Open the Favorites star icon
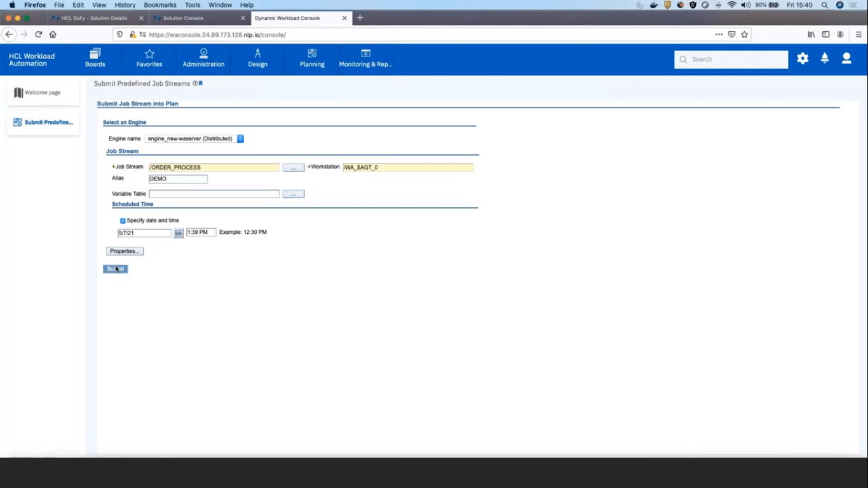This screenshot has width=868, height=488. tap(149, 54)
